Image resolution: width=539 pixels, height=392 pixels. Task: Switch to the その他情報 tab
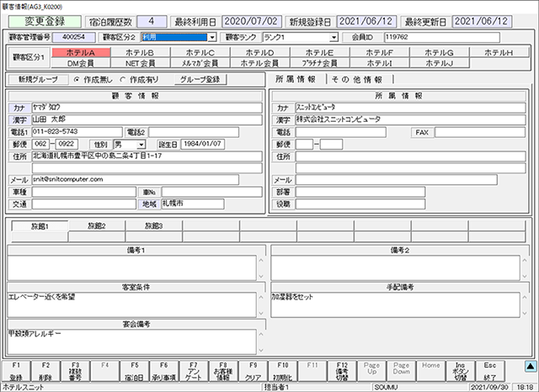point(357,79)
